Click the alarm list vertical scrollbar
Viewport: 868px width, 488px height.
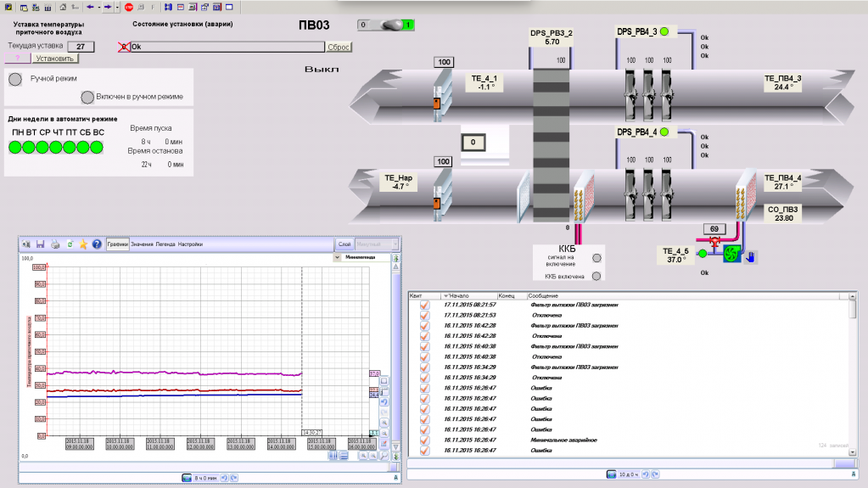click(853, 374)
